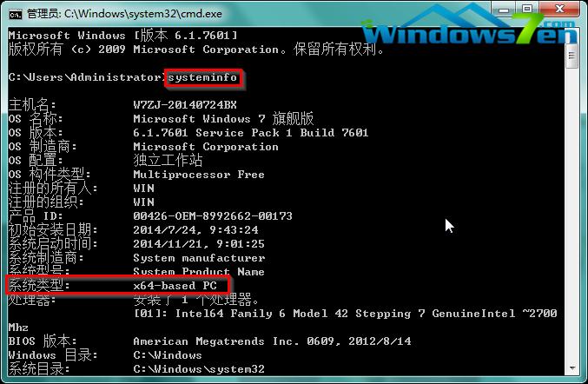Click the vertical scrollbar thumb
This screenshot has width=588, height=384.
point(571,56)
